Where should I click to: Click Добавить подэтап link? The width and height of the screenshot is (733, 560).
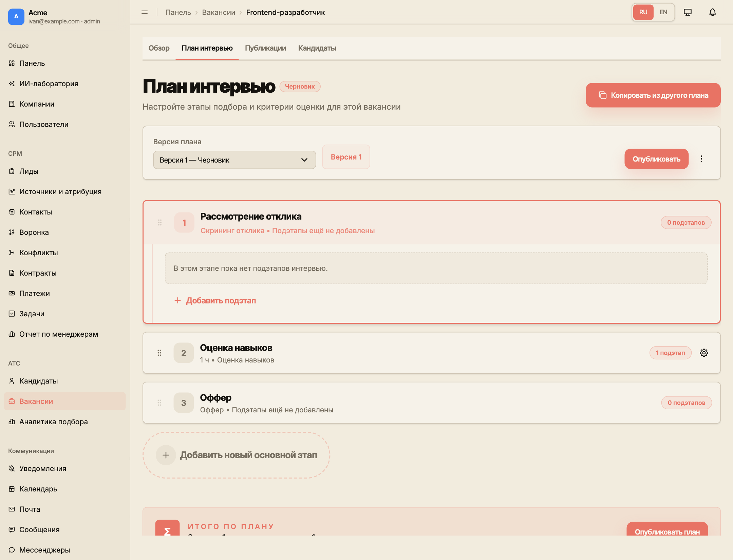pyautogui.click(x=215, y=301)
